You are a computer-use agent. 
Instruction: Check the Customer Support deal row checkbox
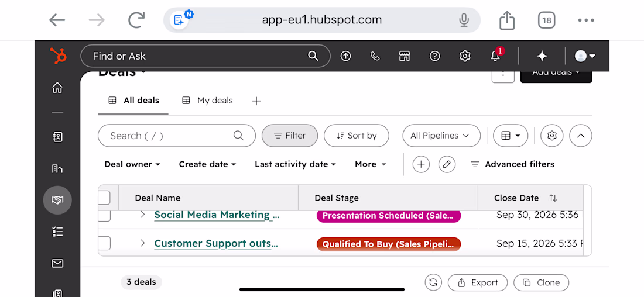pos(104,243)
